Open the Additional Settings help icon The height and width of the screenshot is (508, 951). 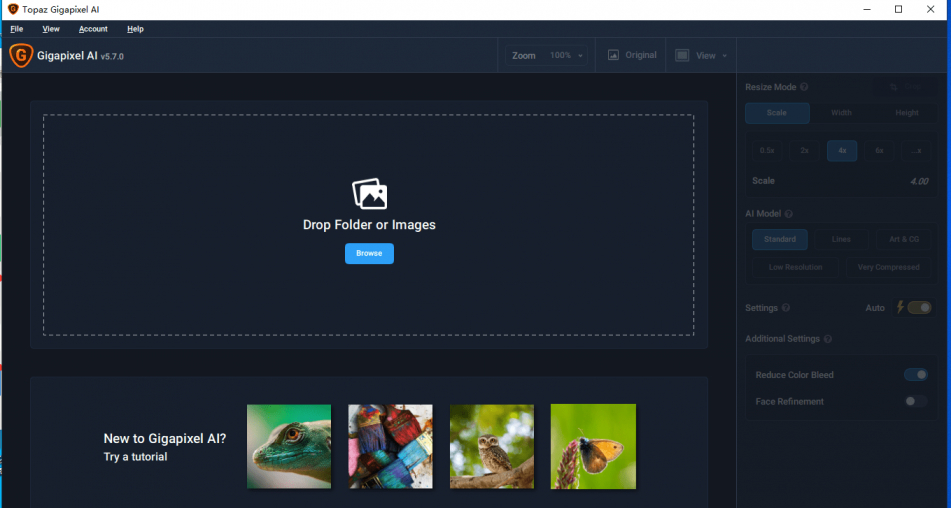click(x=827, y=339)
